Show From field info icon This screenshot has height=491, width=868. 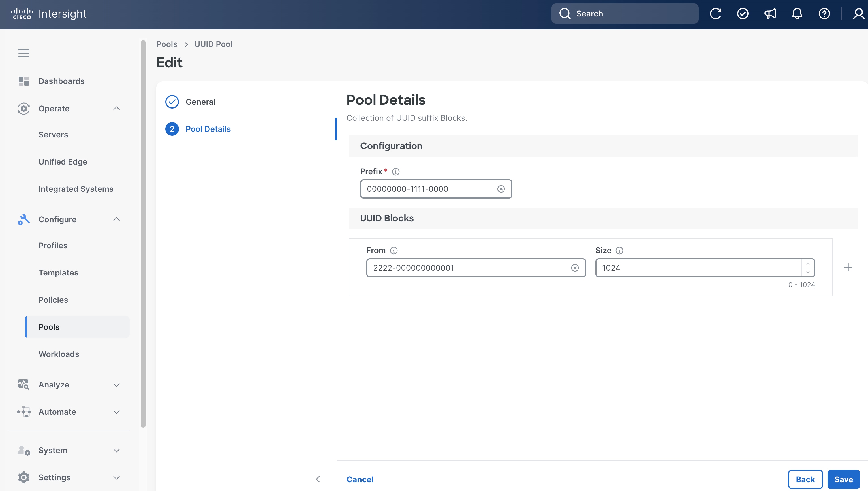point(394,251)
